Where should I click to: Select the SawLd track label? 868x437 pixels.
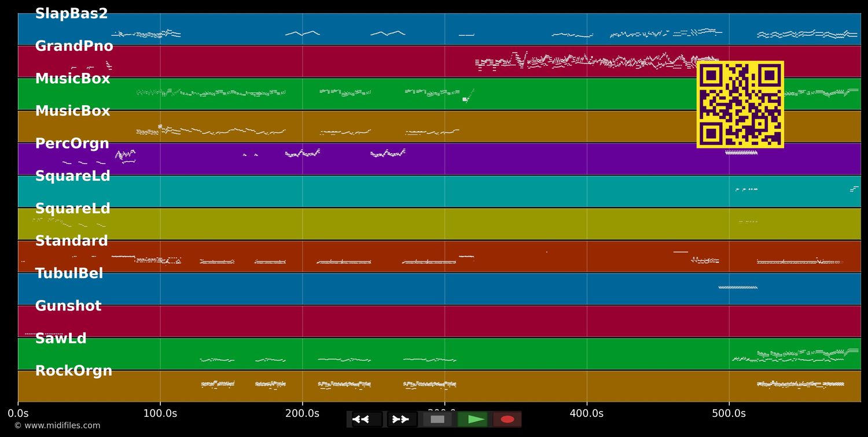[61, 339]
